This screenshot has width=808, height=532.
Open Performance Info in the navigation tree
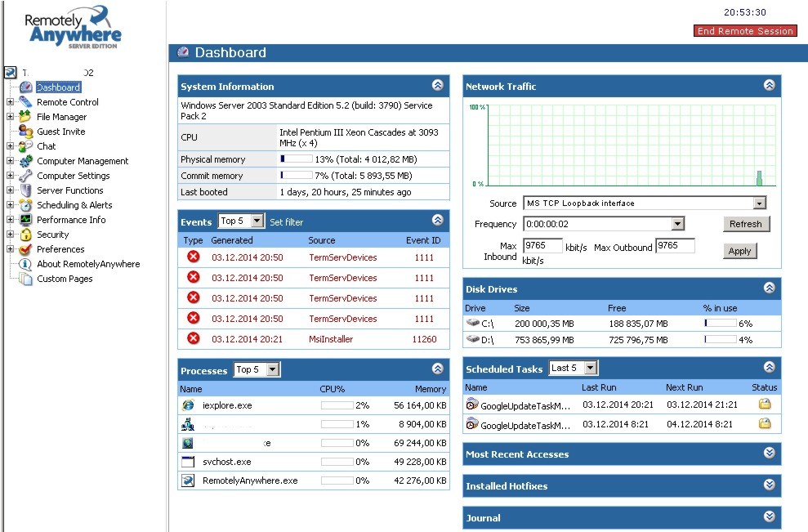click(71, 220)
